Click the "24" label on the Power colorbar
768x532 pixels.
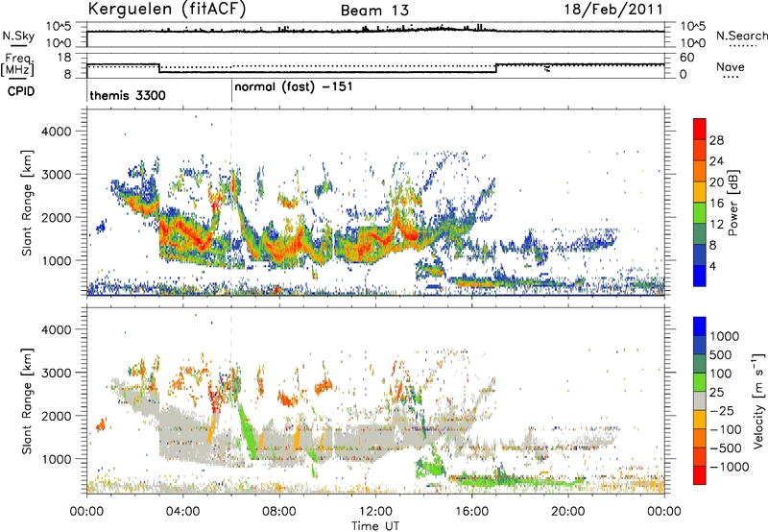[716, 161]
